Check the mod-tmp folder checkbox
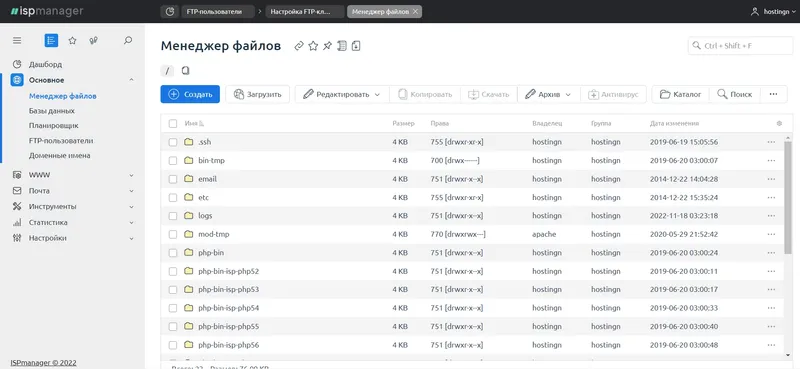This screenshot has width=800, height=369. click(173, 234)
